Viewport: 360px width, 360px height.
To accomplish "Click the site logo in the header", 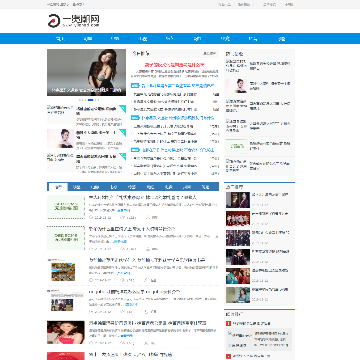I will tap(74, 21).
